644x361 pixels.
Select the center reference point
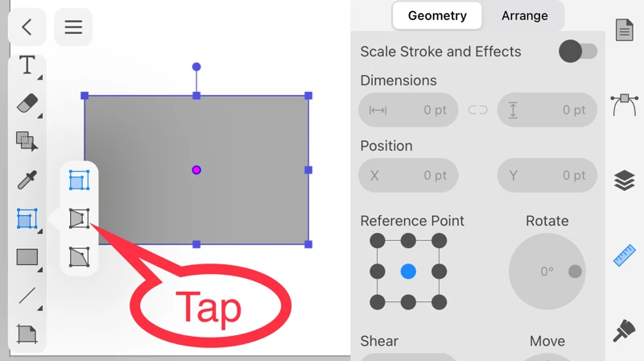pyautogui.click(x=408, y=272)
